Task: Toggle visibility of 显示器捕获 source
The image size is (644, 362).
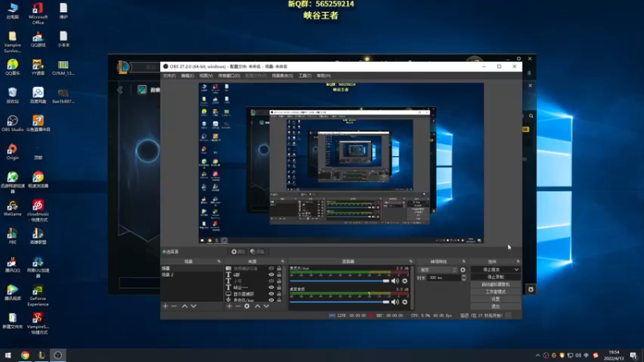Action: click(271, 294)
